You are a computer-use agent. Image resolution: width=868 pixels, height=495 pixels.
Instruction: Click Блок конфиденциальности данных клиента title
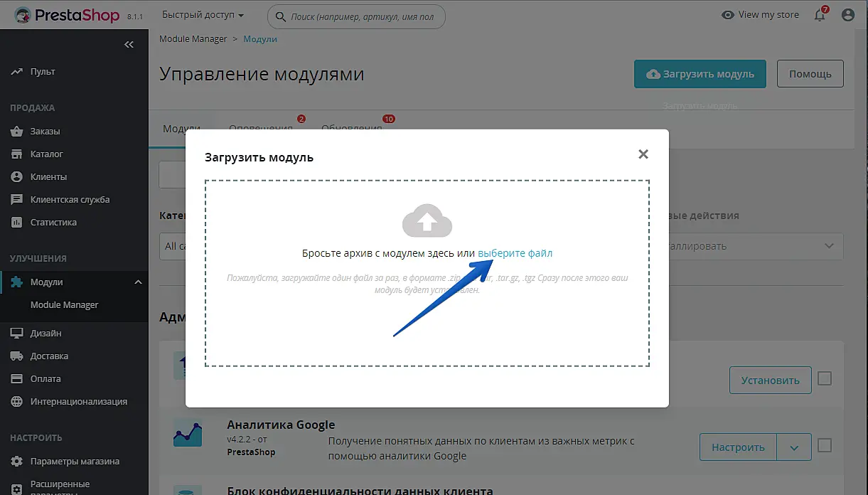pyautogui.click(x=360, y=490)
